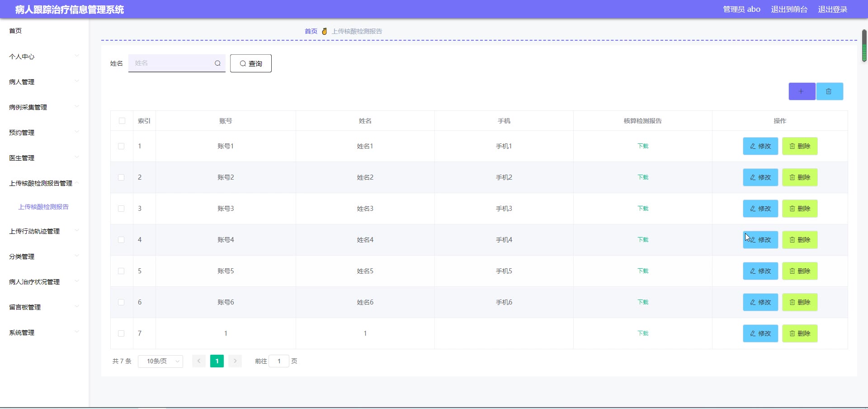Select the checkbox for row 6
Viewport: 868px width, 409px height.
tap(121, 302)
